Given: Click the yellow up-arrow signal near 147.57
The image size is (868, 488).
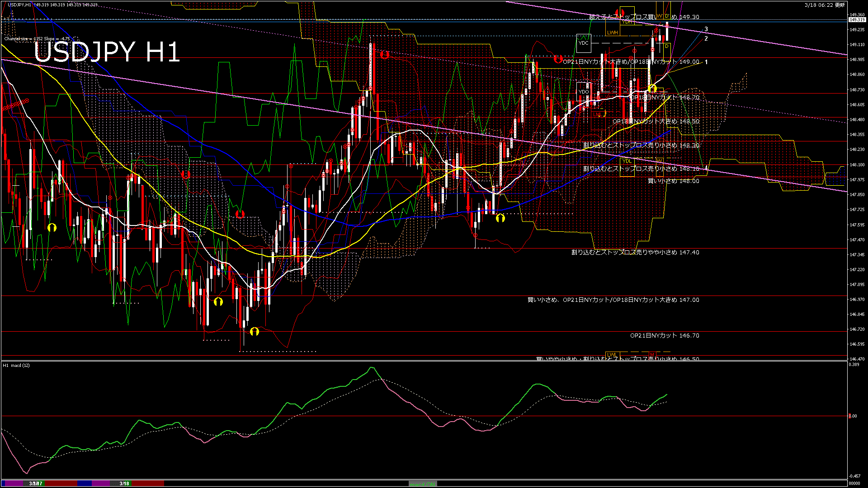Looking at the screenshot, I should coord(52,227).
